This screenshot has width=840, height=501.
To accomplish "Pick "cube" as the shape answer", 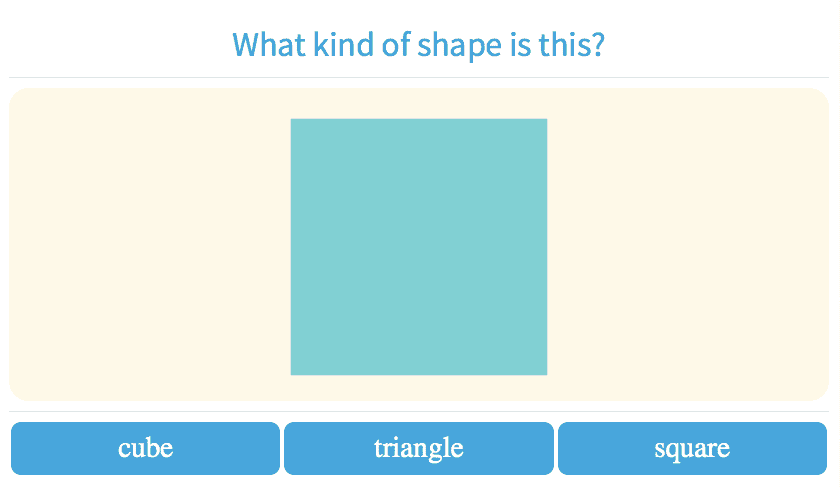I will (145, 448).
